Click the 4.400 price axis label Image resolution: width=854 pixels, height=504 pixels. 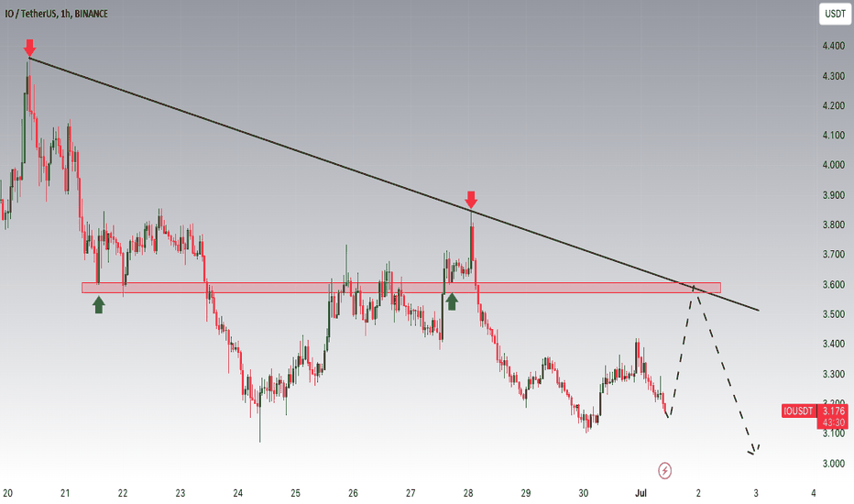tap(833, 47)
